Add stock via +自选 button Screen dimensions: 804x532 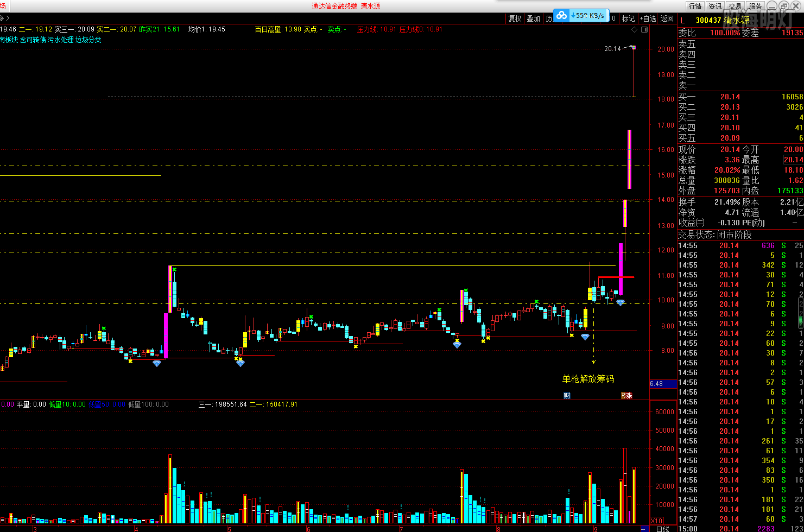pyautogui.click(x=648, y=18)
